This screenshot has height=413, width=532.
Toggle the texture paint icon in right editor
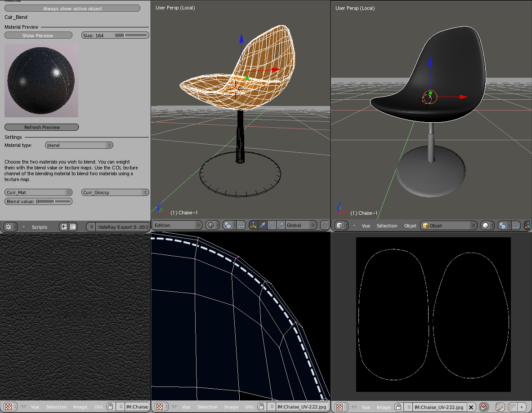pos(500,407)
